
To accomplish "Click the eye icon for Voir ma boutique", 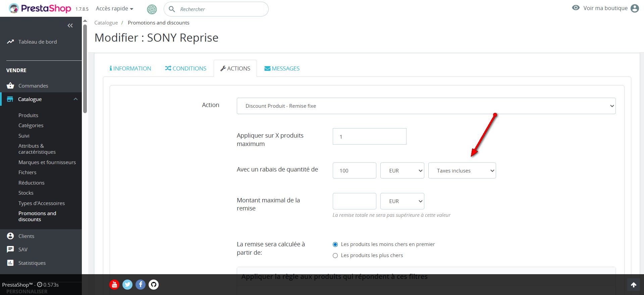I will [x=576, y=8].
